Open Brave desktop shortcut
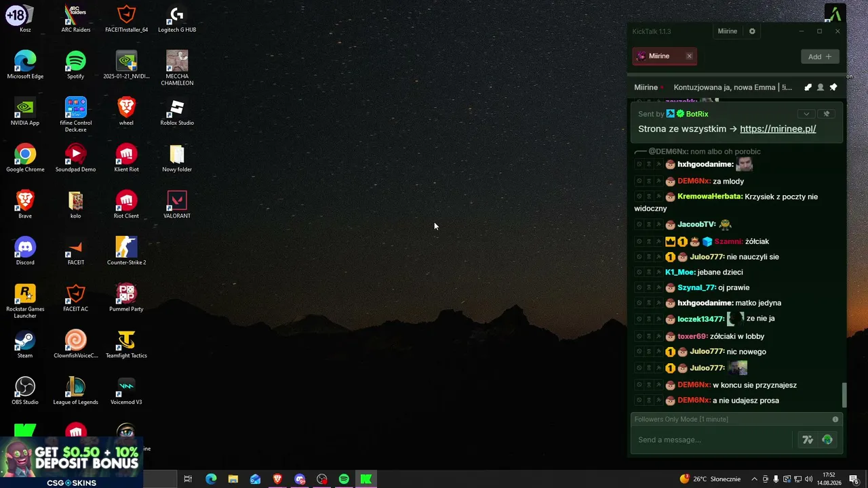The height and width of the screenshot is (488, 868). pos(25,204)
